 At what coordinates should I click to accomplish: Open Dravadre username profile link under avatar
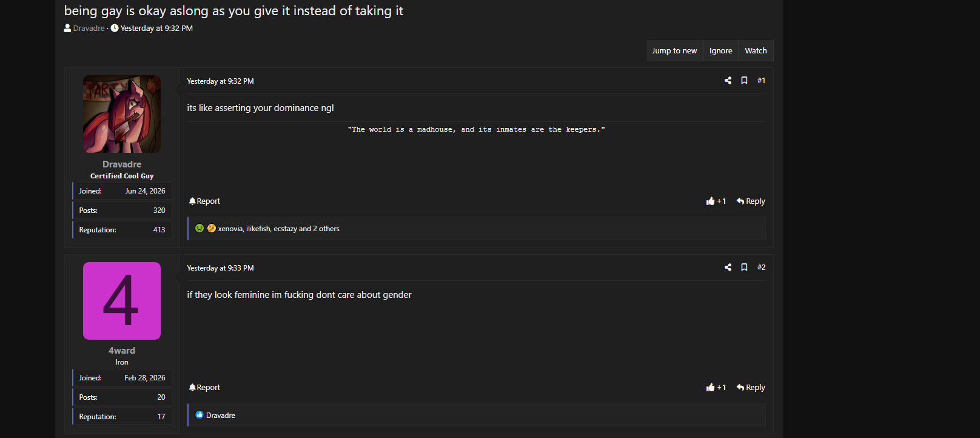(x=122, y=164)
